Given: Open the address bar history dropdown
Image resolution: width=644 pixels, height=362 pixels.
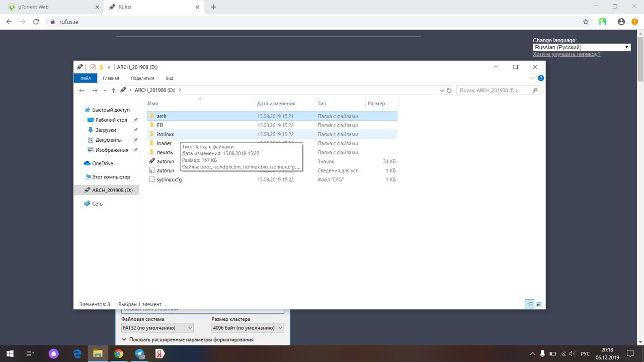Looking at the screenshot, I should (x=442, y=90).
